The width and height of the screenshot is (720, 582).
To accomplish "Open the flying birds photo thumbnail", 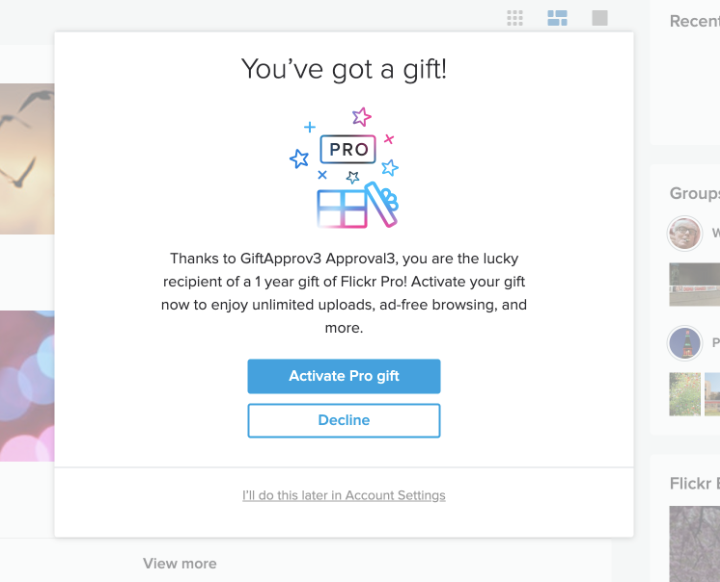I will [27, 159].
